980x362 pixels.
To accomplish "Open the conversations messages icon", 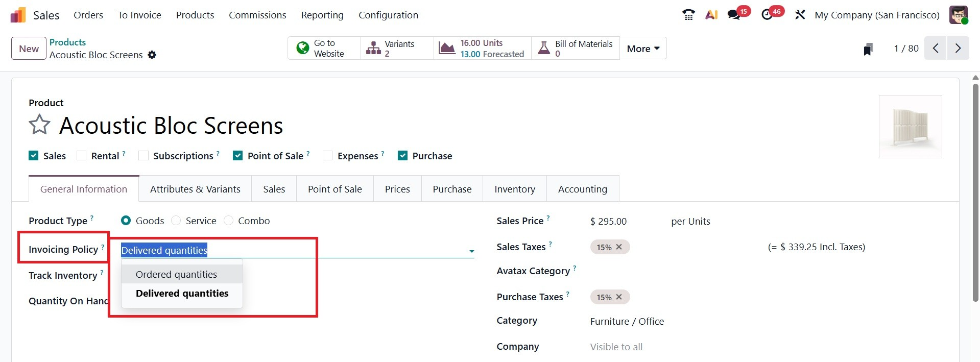I will coord(734,15).
